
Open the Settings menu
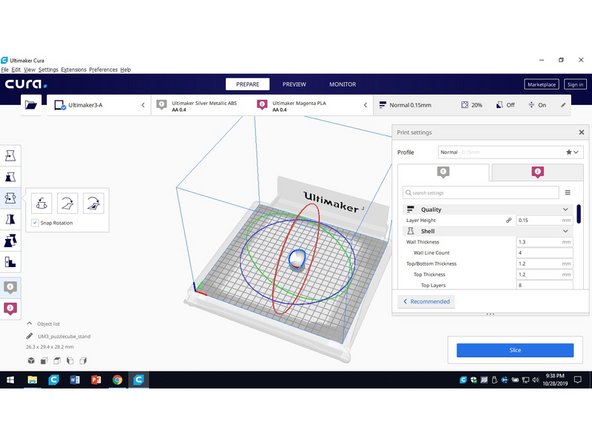tap(48, 70)
